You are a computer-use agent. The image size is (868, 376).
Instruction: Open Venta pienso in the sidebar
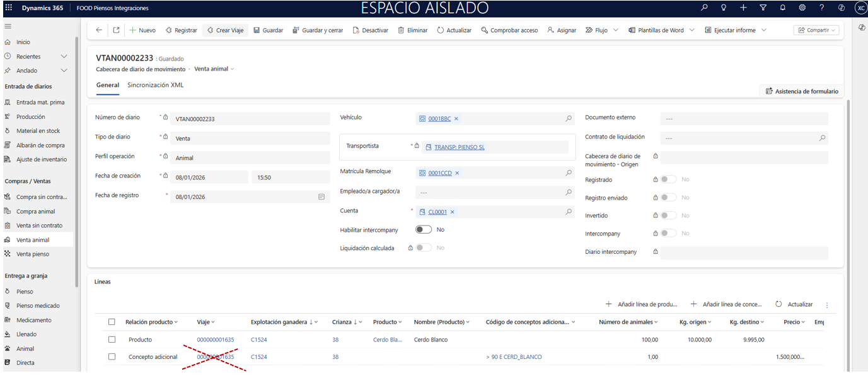[33, 254]
